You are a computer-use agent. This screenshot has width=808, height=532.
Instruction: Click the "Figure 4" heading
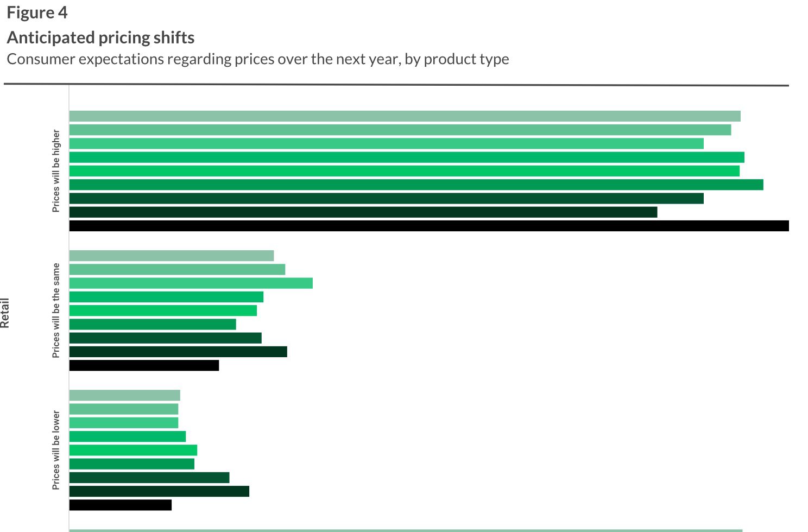coord(37,12)
